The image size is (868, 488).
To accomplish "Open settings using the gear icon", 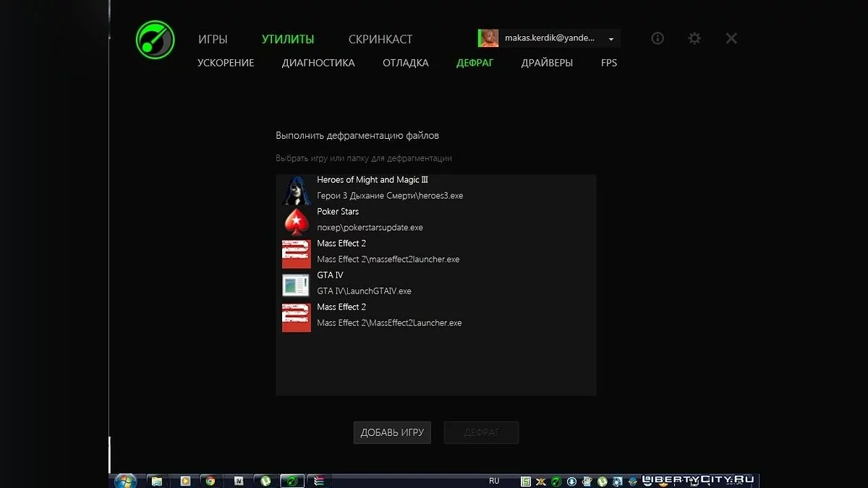I will click(694, 38).
